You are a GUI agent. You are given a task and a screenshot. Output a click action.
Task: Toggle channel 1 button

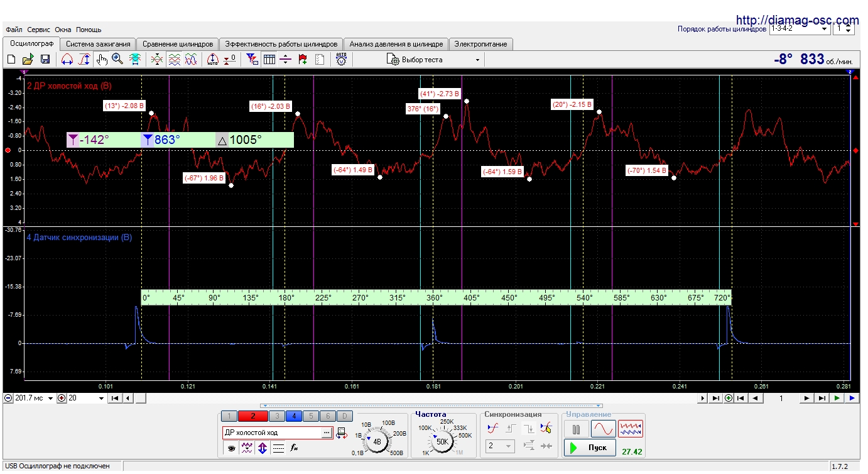(x=229, y=416)
